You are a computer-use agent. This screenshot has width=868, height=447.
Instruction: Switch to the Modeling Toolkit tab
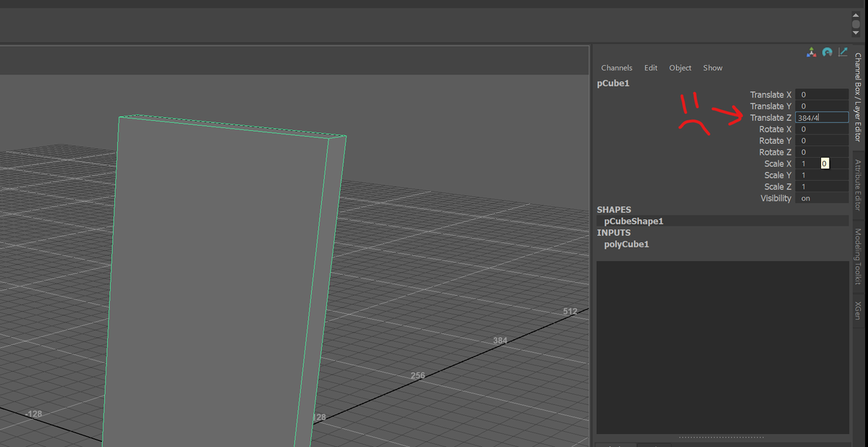click(858, 256)
